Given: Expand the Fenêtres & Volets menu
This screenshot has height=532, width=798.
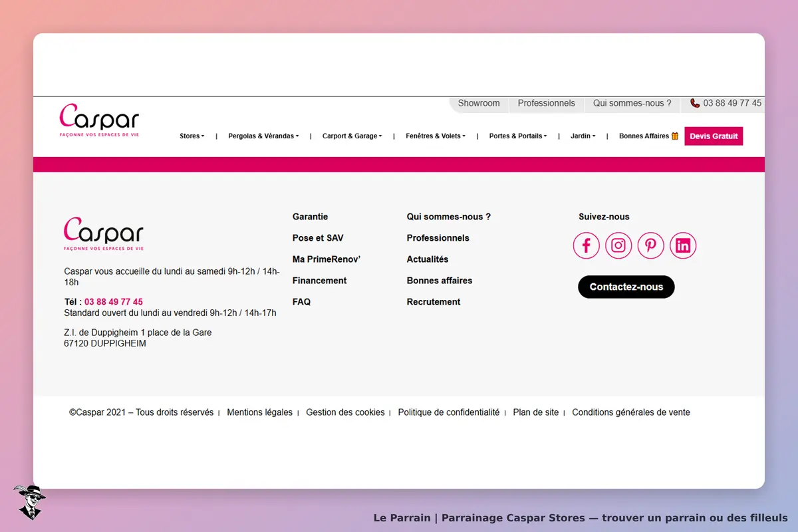Looking at the screenshot, I should tap(436, 136).
